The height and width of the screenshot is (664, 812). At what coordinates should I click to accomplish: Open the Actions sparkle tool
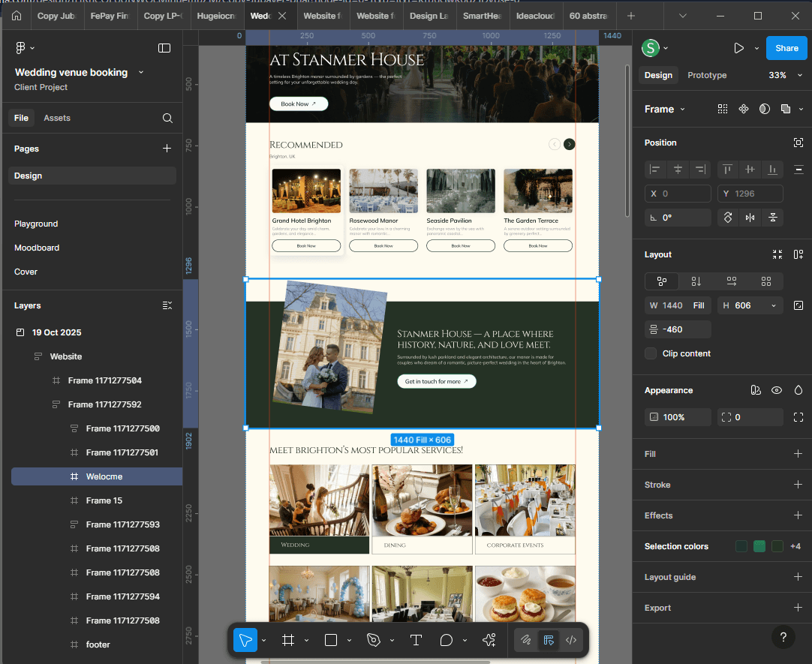[x=489, y=640]
